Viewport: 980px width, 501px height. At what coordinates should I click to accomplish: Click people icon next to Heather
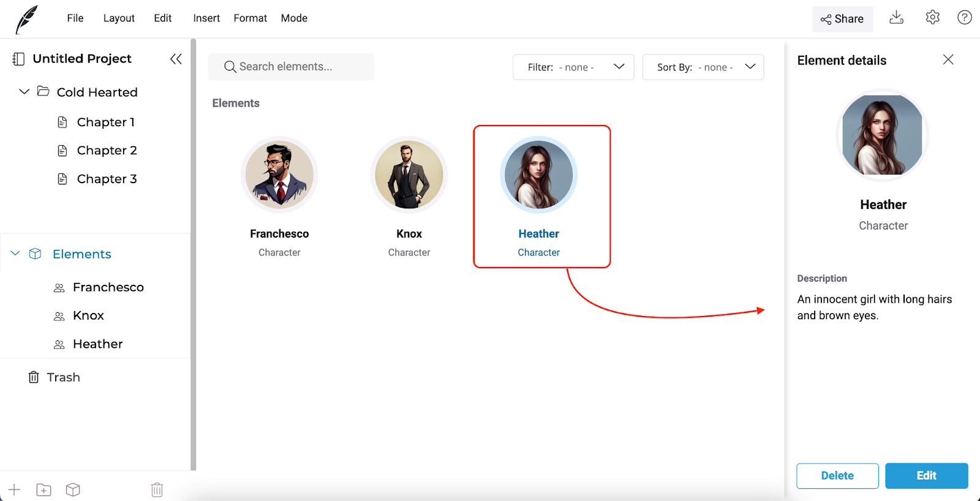click(x=59, y=344)
